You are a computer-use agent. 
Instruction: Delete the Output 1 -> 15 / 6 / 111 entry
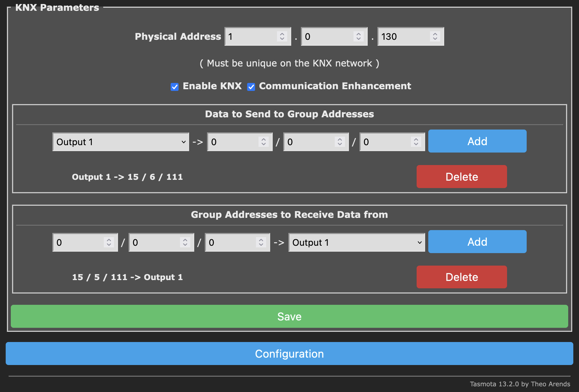pyautogui.click(x=461, y=176)
